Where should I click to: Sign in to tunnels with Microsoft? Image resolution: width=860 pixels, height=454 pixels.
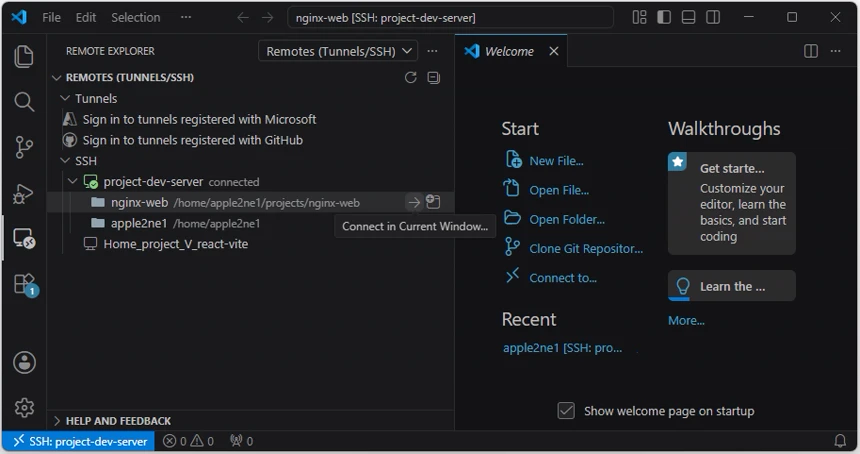coord(199,119)
